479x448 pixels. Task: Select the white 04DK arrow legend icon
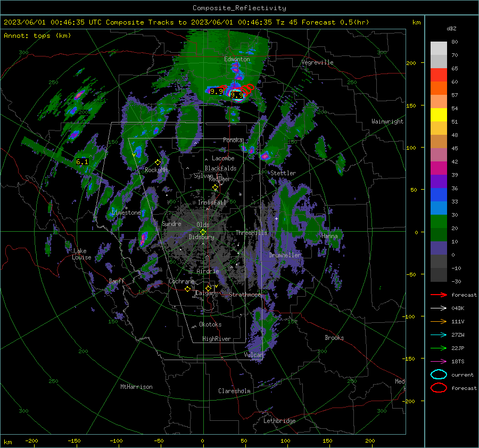click(439, 308)
